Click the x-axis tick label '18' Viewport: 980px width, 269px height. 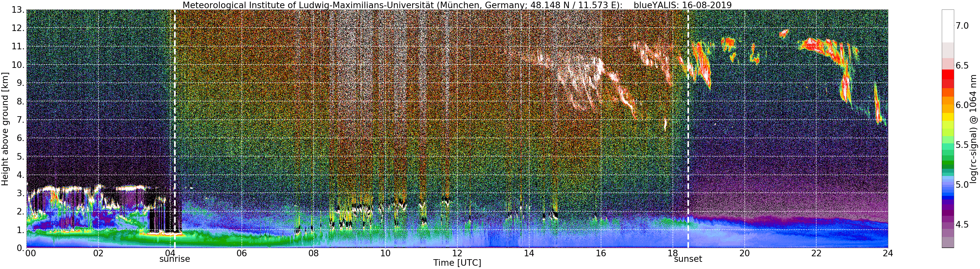(x=672, y=253)
